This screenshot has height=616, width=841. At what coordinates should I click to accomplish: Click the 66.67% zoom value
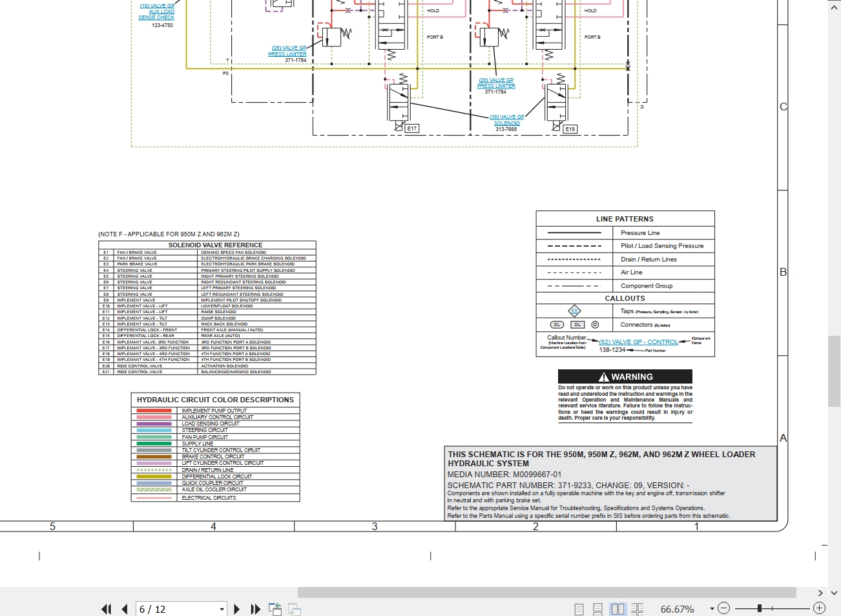677,609
